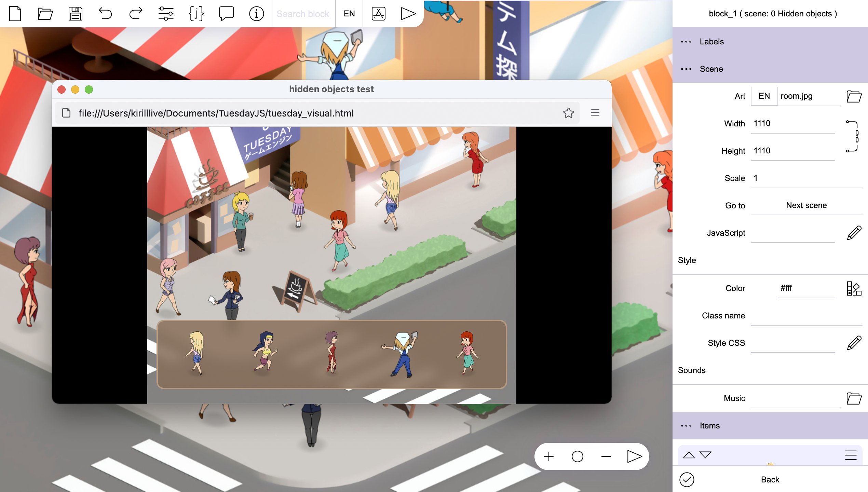This screenshot has width=868, height=492.
Task: Open the color palette picker icon
Action: coord(854,288)
